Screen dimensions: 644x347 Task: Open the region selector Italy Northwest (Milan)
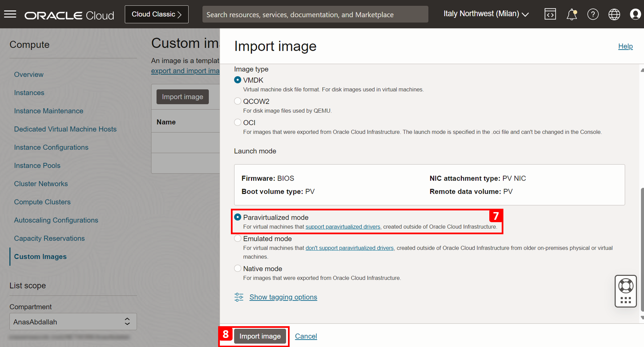coord(486,14)
